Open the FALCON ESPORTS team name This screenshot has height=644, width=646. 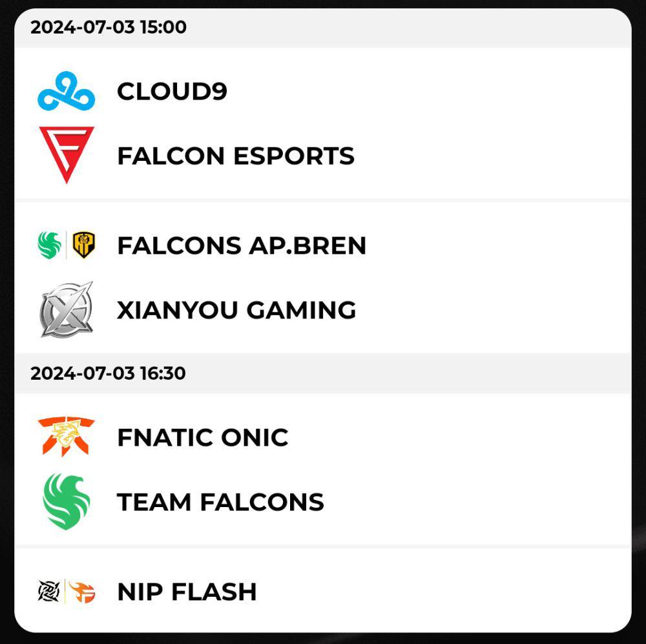236,156
